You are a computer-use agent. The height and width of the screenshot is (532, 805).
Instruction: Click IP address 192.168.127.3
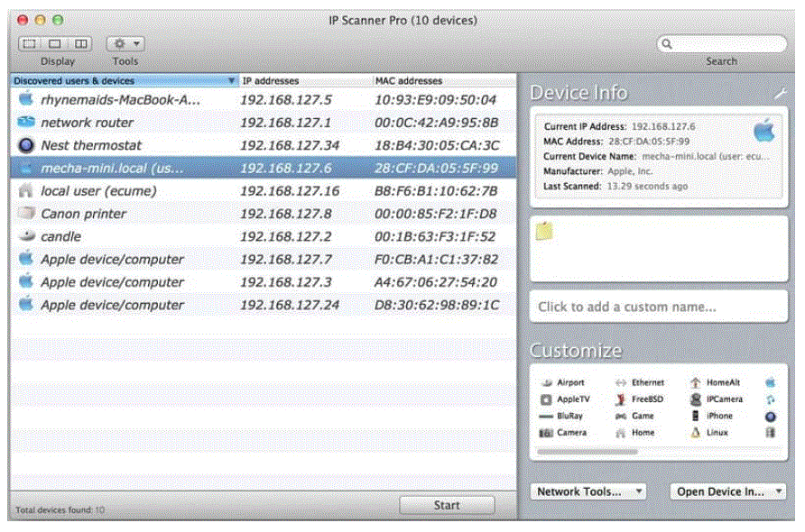(x=286, y=281)
